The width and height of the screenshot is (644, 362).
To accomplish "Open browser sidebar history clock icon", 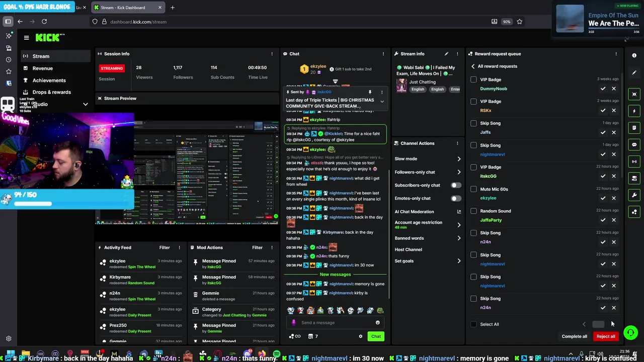I will coord(9,60).
